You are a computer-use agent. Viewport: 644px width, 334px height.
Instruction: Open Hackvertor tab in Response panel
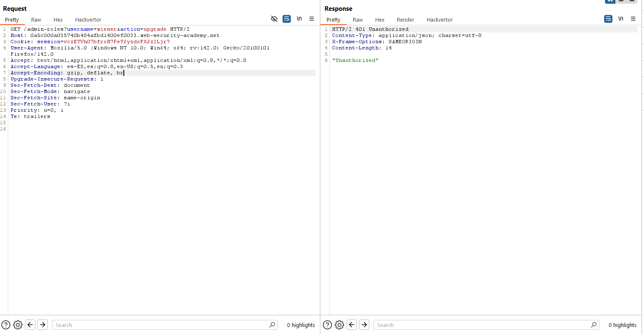tap(440, 20)
